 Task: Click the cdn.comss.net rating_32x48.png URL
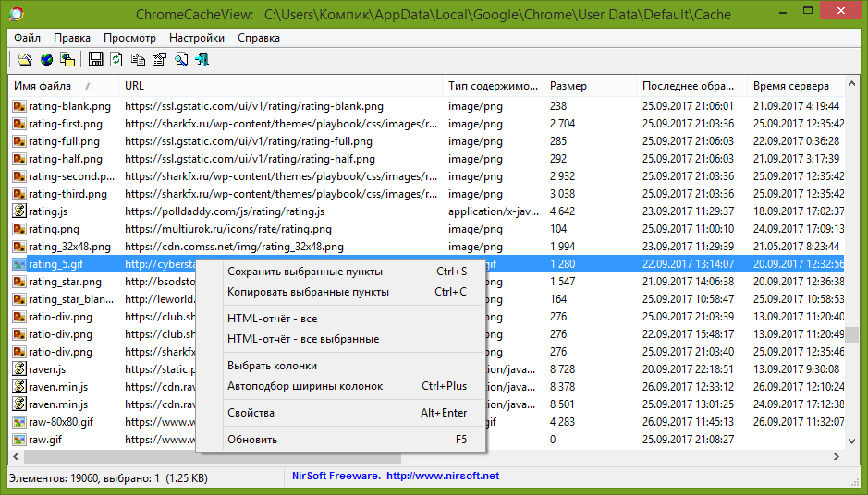(x=234, y=247)
